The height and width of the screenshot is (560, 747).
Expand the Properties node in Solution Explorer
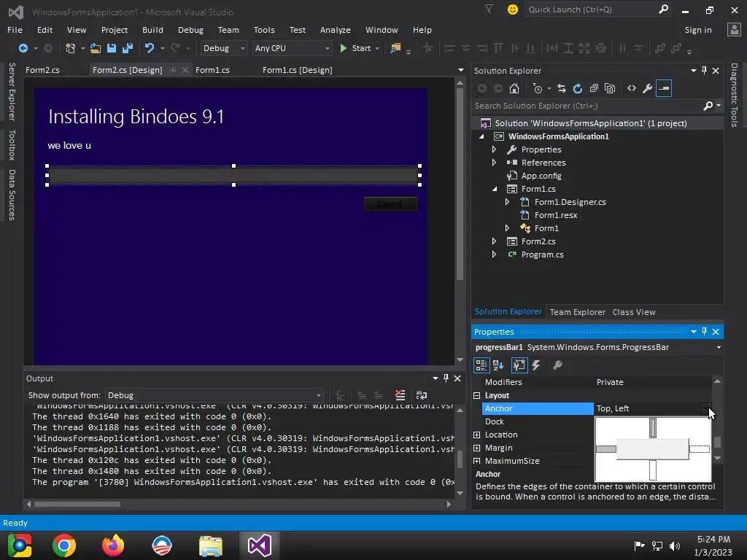click(x=494, y=149)
